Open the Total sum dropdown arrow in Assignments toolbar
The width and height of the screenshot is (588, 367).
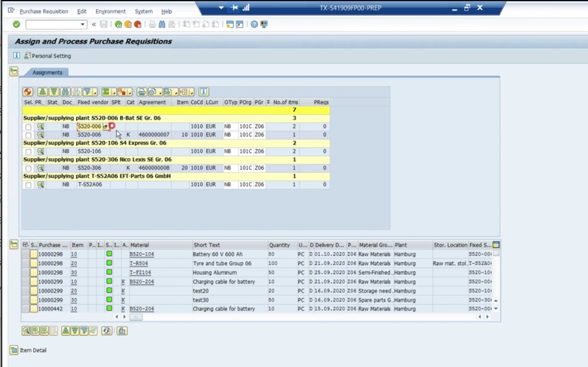(x=113, y=92)
